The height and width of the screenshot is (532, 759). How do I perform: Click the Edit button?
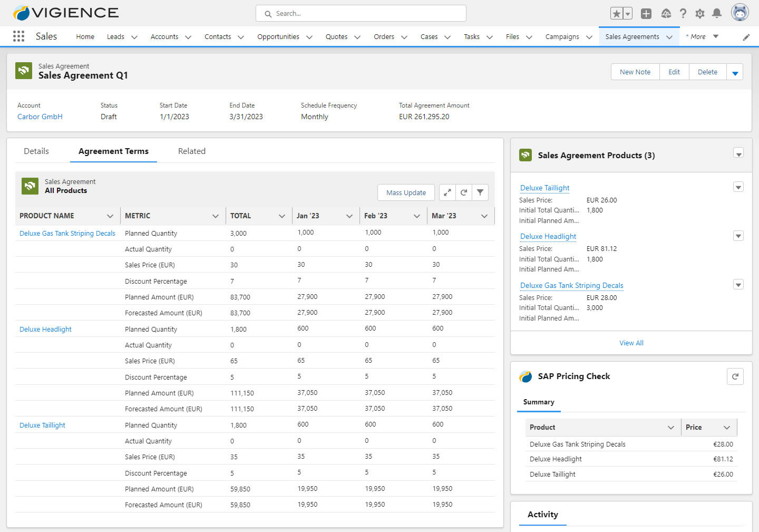674,72
